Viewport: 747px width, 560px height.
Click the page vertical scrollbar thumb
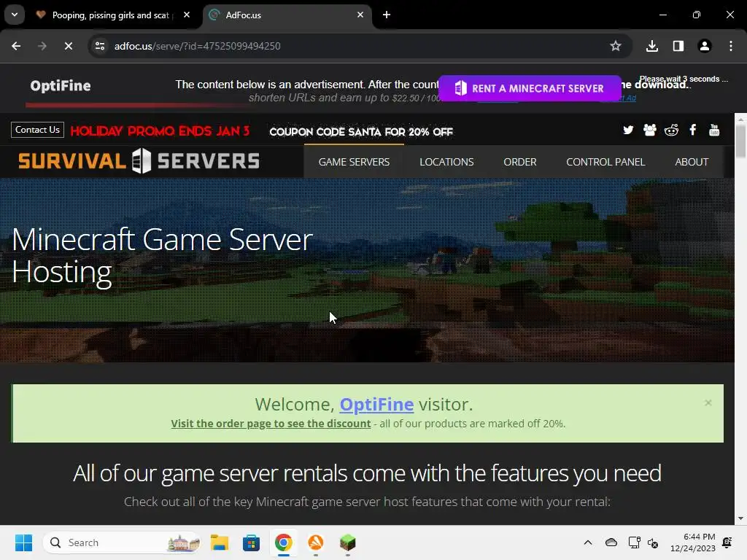tap(740, 140)
